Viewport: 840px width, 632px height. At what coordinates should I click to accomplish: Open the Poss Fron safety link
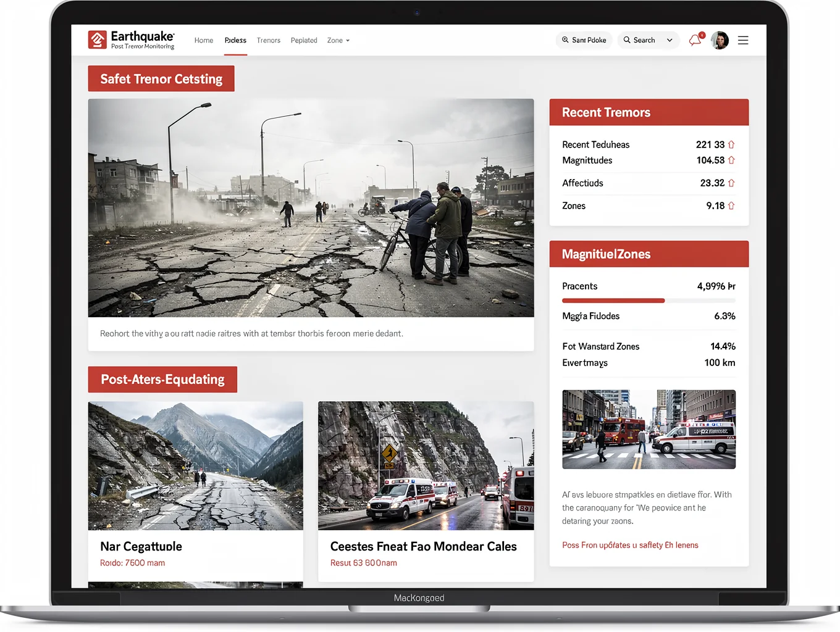pos(630,546)
